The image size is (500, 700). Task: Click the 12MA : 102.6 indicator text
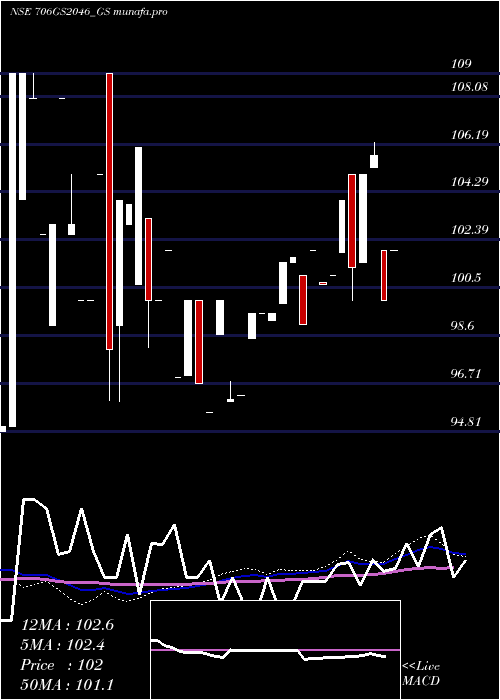pyautogui.click(x=67, y=625)
